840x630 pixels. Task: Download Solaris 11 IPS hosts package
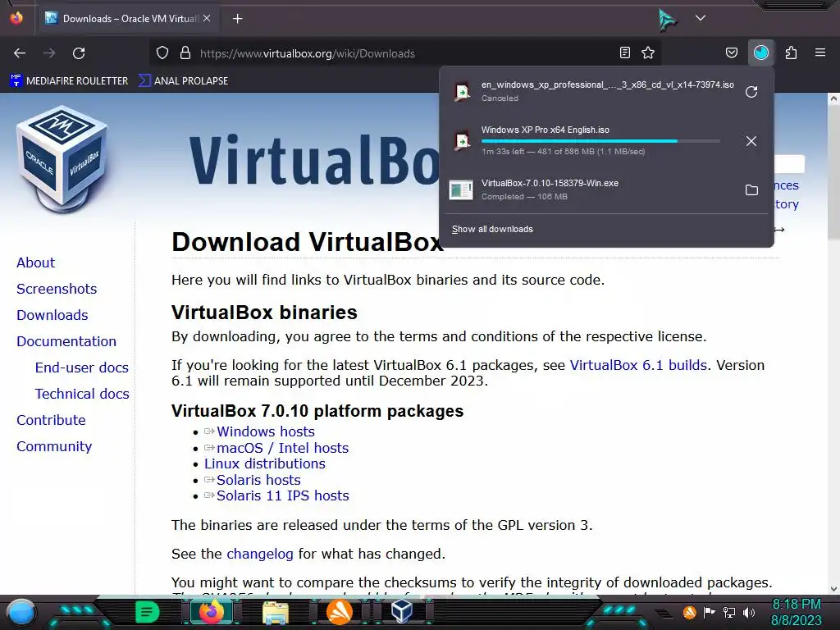[283, 495]
